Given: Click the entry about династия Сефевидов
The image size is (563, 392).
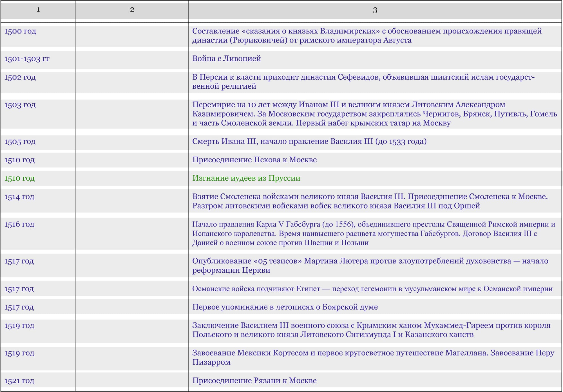Looking at the screenshot, I should 363,82.
